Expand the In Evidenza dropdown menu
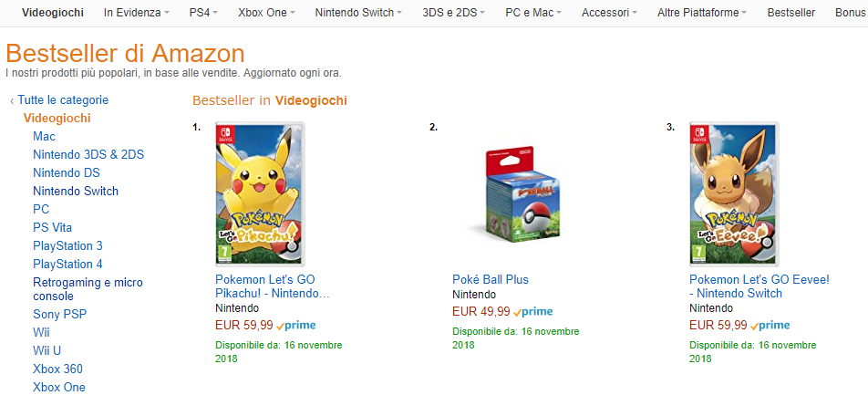868x416 pixels. 137,13
